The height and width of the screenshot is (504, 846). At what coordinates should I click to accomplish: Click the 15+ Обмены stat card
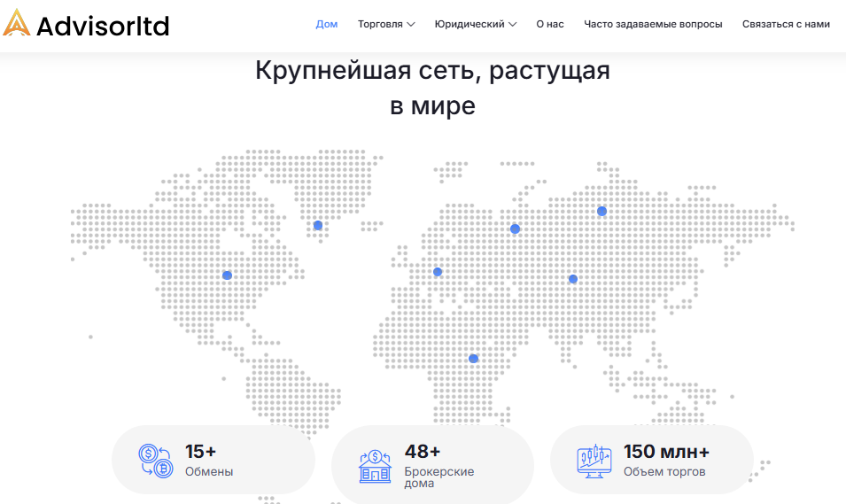[x=213, y=461]
